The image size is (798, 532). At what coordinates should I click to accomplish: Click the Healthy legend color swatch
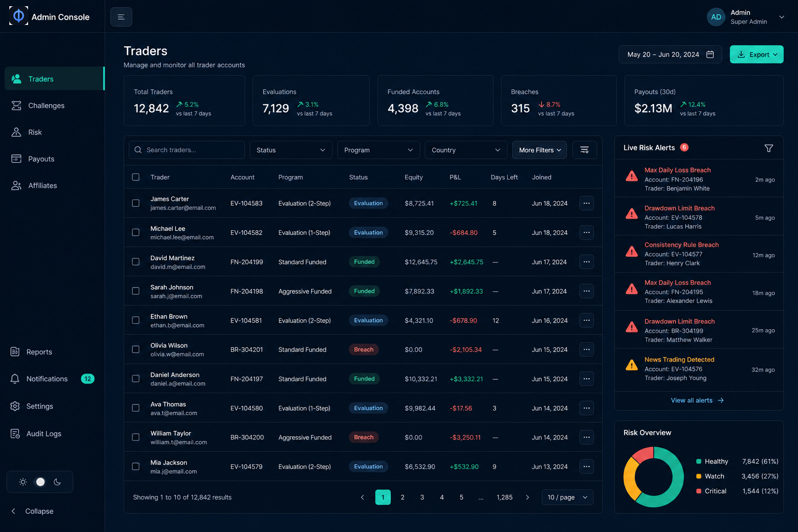pos(699,461)
